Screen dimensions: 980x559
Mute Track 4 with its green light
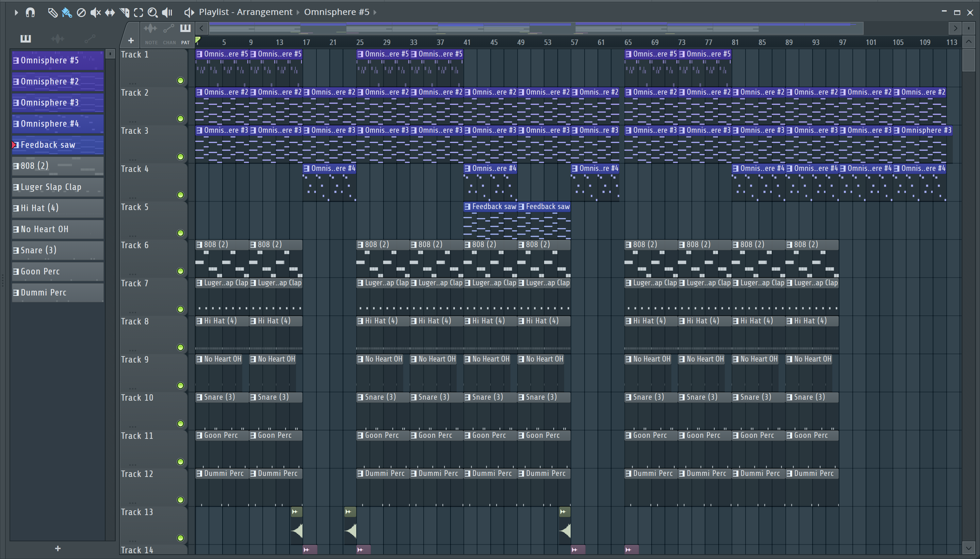(180, 195)
